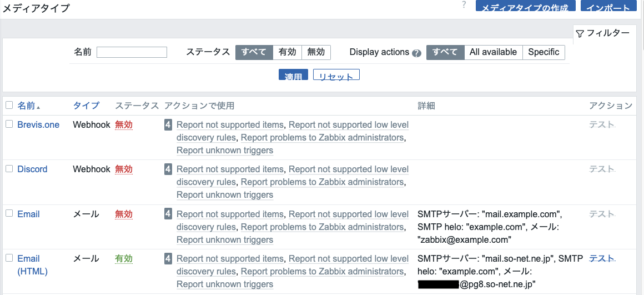Sort by タイプ column header
This screenshot has width=644, height=295.
point(86,106)
